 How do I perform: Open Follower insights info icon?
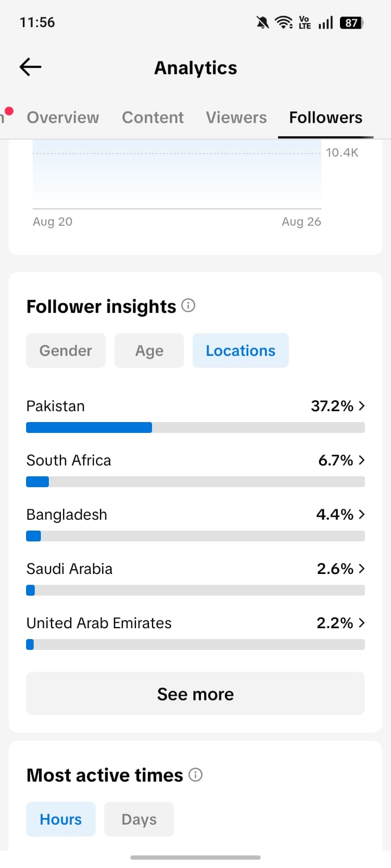tap(188, 305)
